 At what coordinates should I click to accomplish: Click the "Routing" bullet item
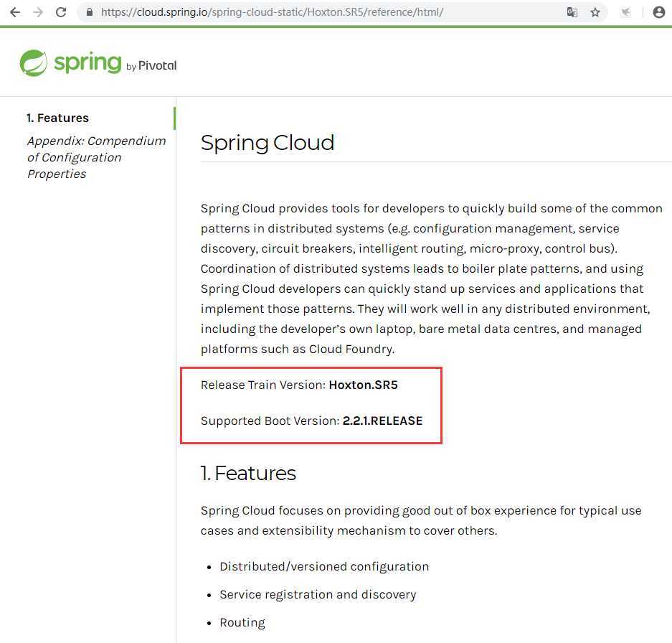click(x=242, y=622)
